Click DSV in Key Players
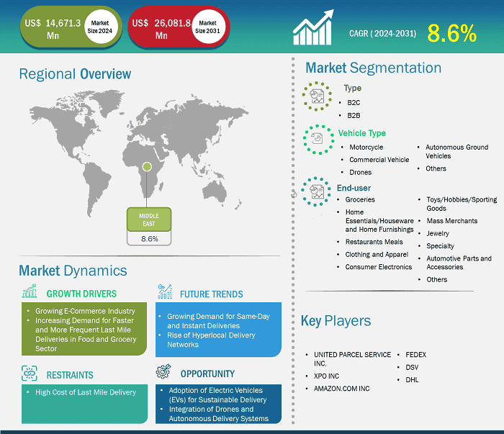The image size is (504, 434). 412,367
